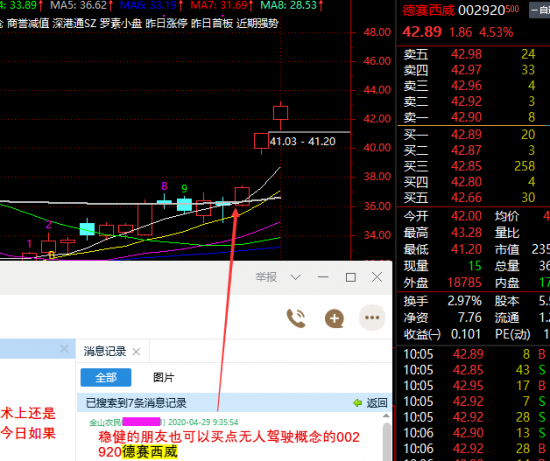Click the latest red candlestick near 42.00
This screenshot has width=550, height=461.
281,113
